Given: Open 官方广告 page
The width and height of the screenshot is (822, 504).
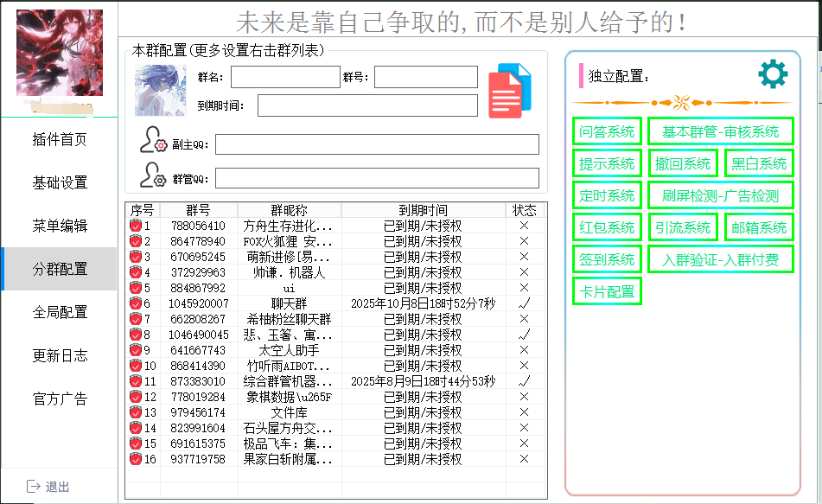Looking at the screenshot, I should pos(58,399).
